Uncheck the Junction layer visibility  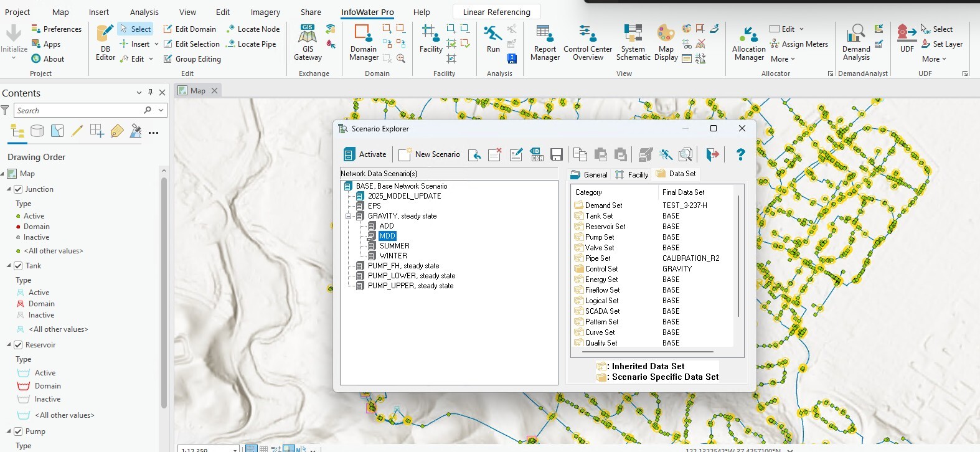[x=18, y=189]
